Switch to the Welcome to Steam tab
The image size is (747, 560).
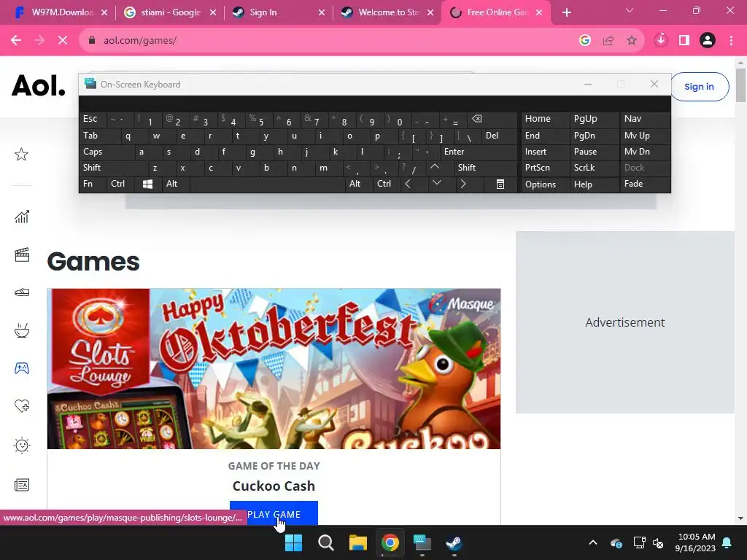(x=388, y=12)
